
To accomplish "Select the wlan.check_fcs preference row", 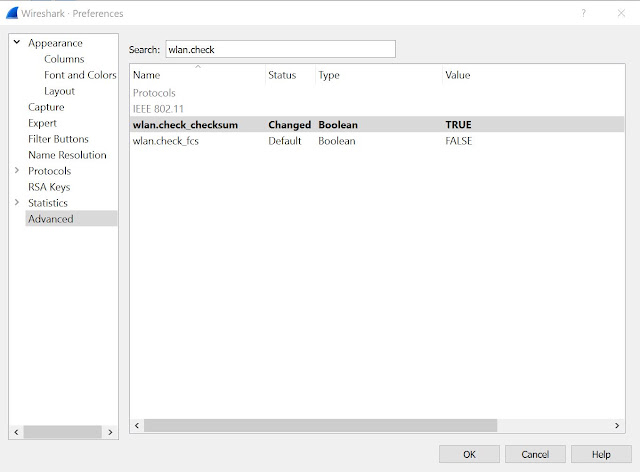I will click(x=377, y=141).
